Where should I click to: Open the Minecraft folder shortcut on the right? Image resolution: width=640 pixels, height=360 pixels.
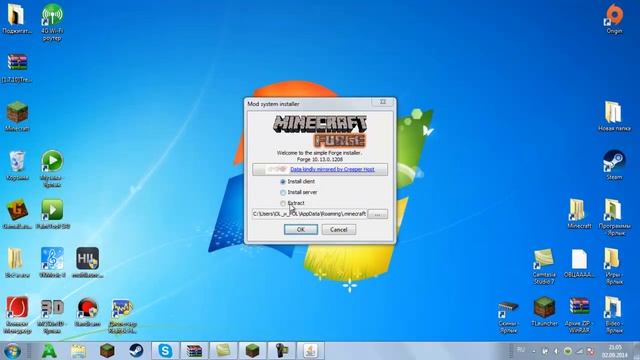pyautogui.click(x=579, y=214)
